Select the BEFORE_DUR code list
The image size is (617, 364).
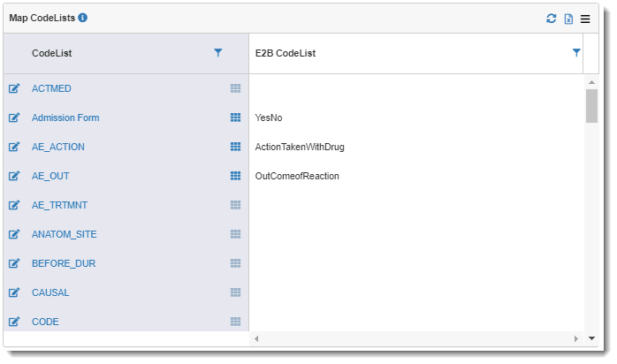click(x=64, y=263)
